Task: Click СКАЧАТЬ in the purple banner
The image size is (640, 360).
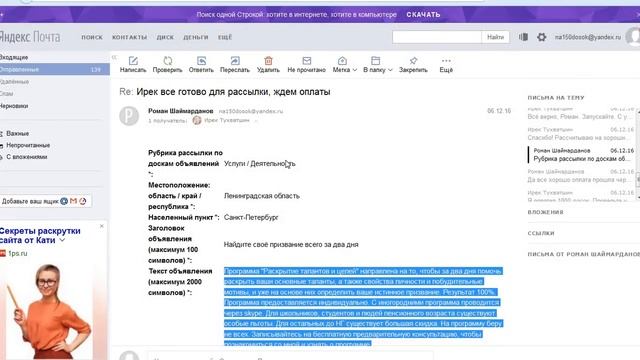Action: (x=423, y=14)
